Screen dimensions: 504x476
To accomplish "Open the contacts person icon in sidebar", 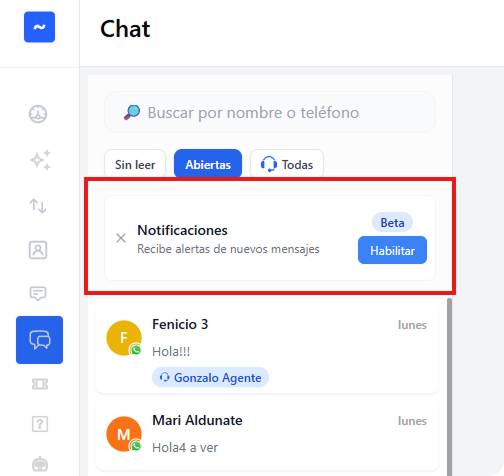I will coord(38,250).
